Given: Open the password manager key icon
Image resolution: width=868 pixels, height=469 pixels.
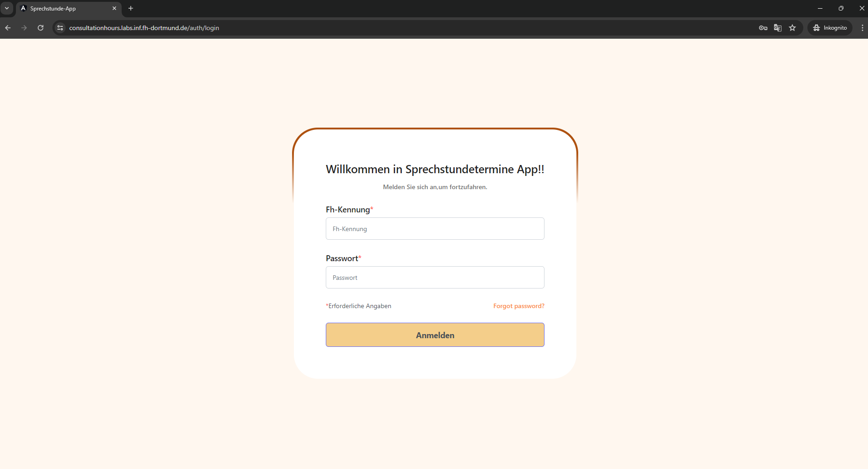Looking at the screenshot, I should click(x=763, y=28).
